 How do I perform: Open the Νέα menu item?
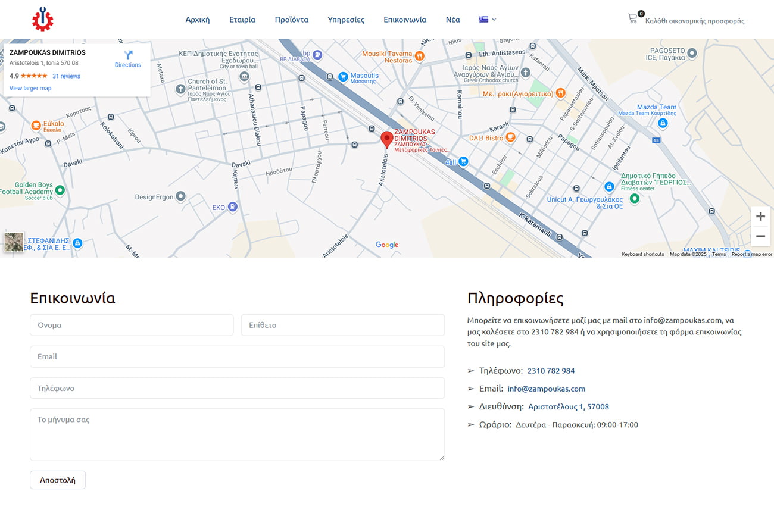click(x=453, y=20)
